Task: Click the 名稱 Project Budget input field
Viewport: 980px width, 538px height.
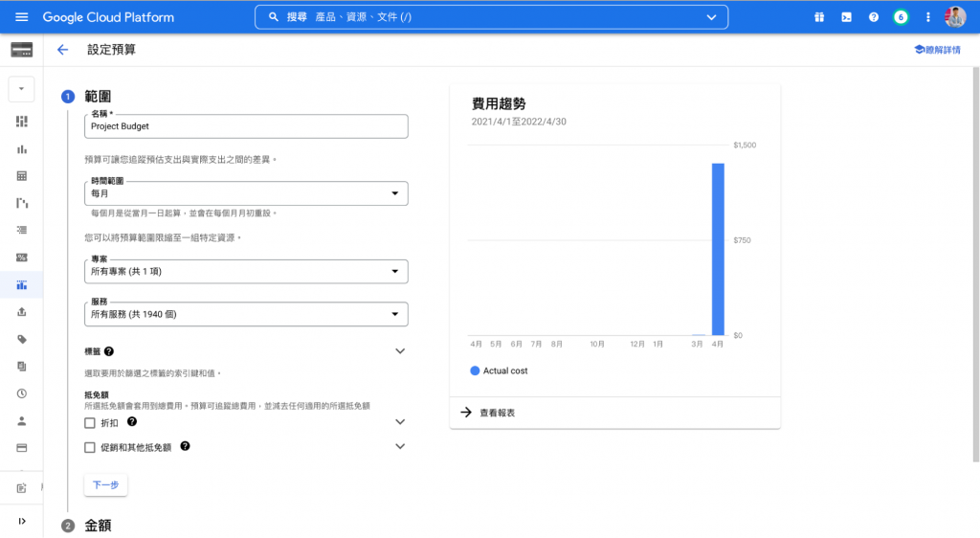Action: click(x=246, y=126)
